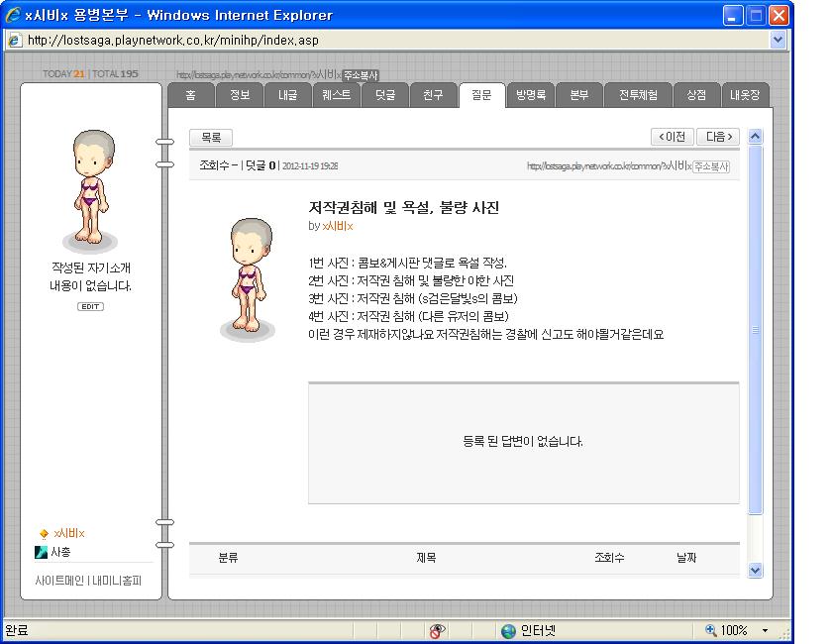832x644 pixels.
Task: Open the 상점 tab
Action: pyautogui.click(x=696, y=95)
